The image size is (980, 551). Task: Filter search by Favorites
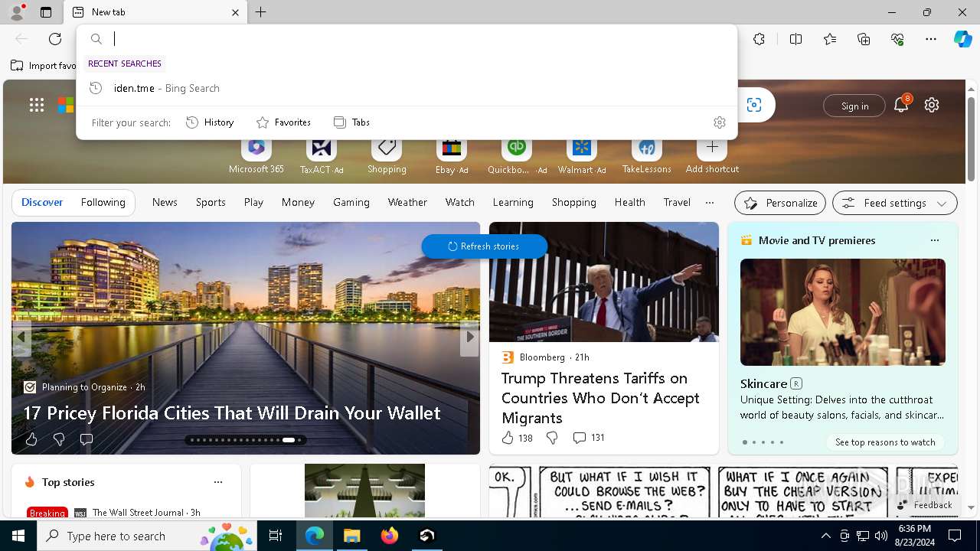tap(283, 122)
